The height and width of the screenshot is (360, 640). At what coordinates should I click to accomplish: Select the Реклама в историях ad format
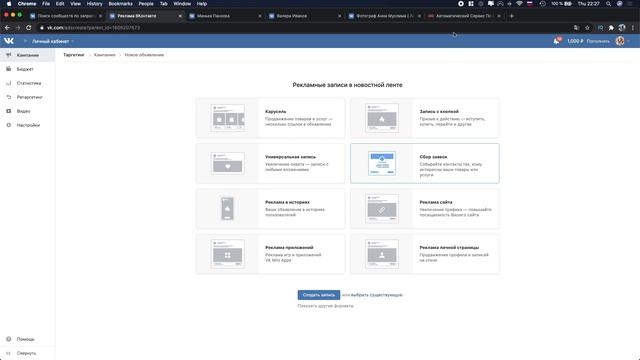(x=270, y=209)
